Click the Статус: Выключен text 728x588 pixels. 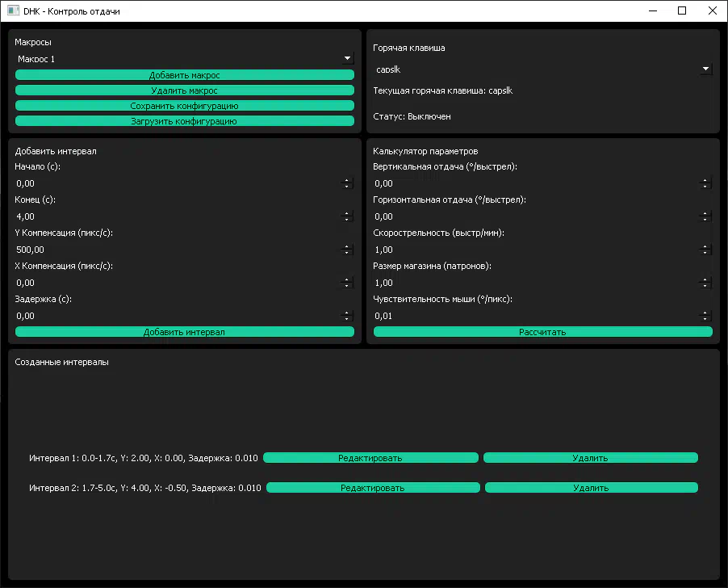412,116
